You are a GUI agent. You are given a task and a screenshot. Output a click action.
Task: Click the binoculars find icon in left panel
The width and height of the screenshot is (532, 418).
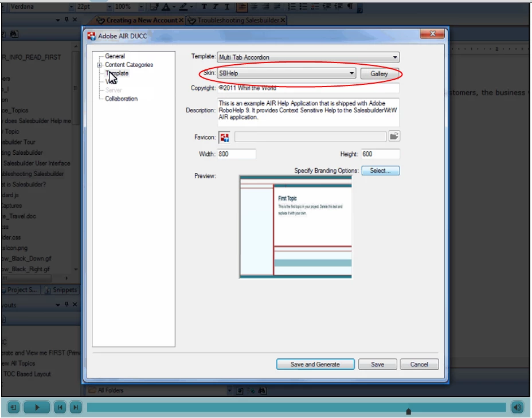[x=14, y=34]
